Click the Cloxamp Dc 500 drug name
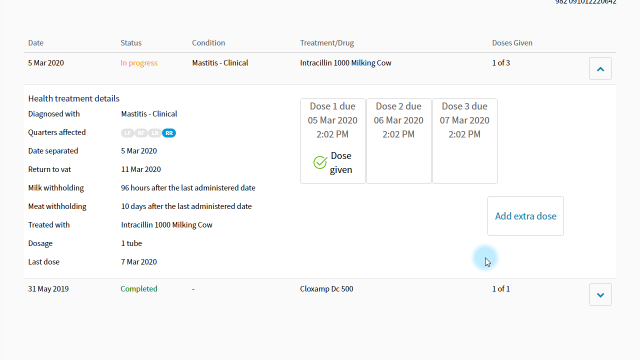The image size is (640, 360). [327, 289]
